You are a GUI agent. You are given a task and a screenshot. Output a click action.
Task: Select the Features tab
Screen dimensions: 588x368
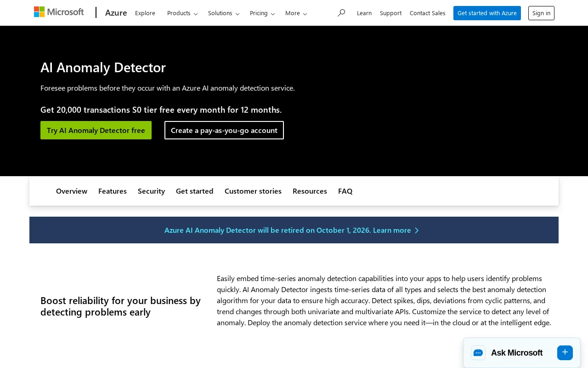(113, 191)
